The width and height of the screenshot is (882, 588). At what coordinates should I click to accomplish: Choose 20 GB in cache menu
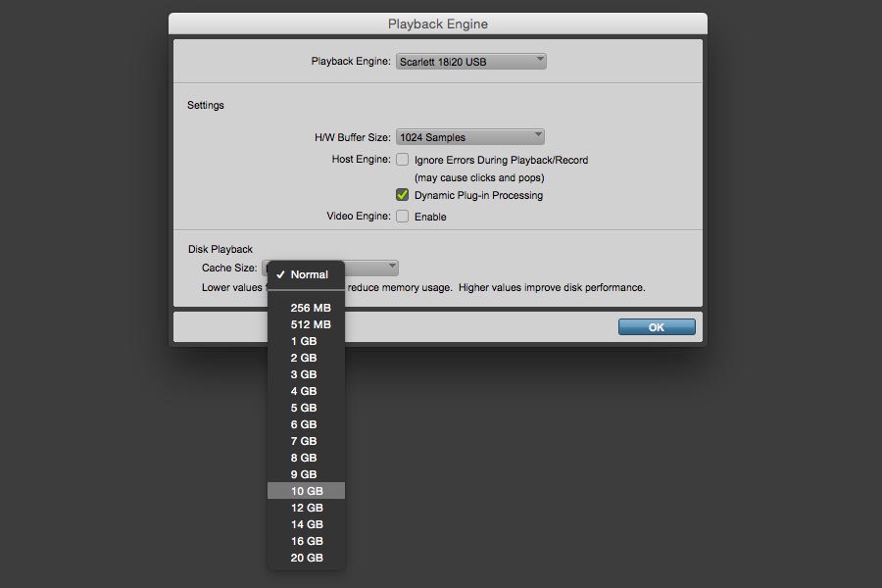(307, 558)
